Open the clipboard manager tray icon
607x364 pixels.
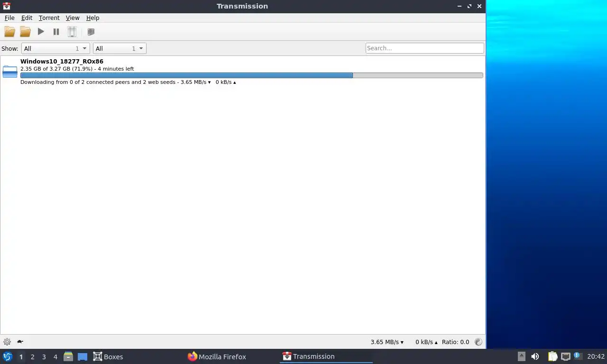click(x=552, y=356)
